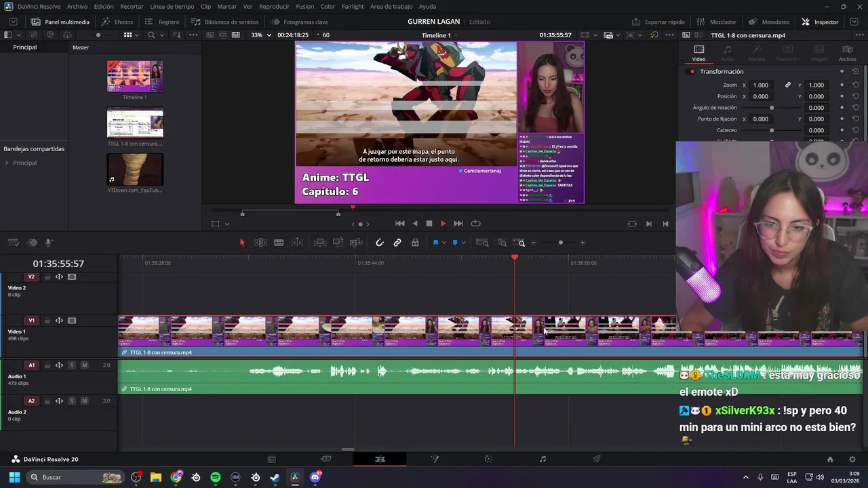Play in reverse in the viewer
The image size is (868, 488).
(x=415, y=224)
